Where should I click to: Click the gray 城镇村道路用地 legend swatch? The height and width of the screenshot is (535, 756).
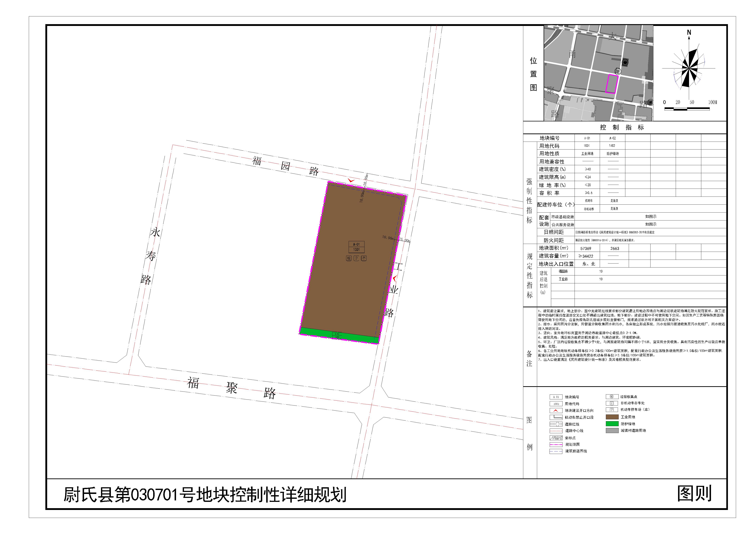click(612, 431)
